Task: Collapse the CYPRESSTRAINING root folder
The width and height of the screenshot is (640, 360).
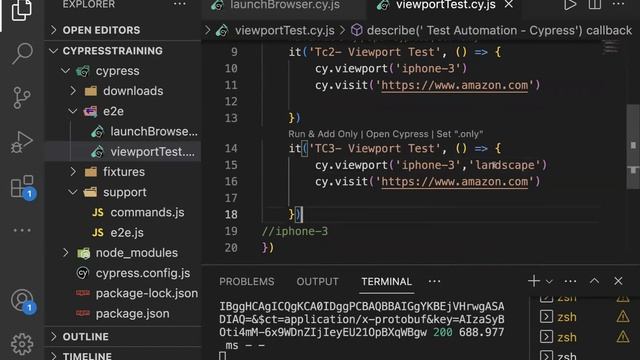Action: [122, 51]
